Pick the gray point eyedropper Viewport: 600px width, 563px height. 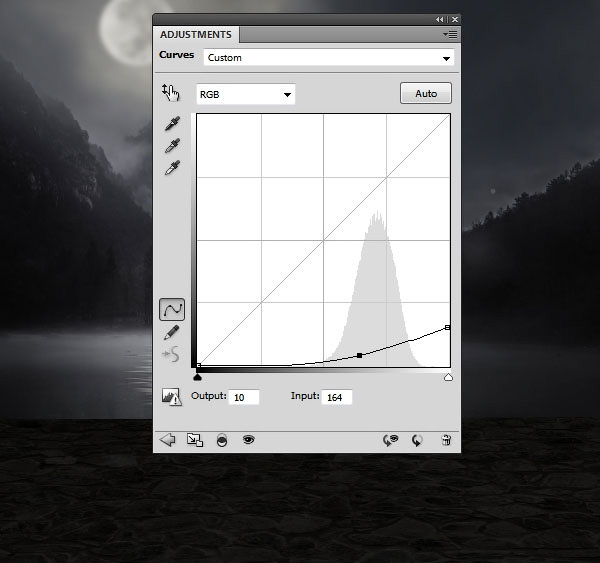point(172,145)
